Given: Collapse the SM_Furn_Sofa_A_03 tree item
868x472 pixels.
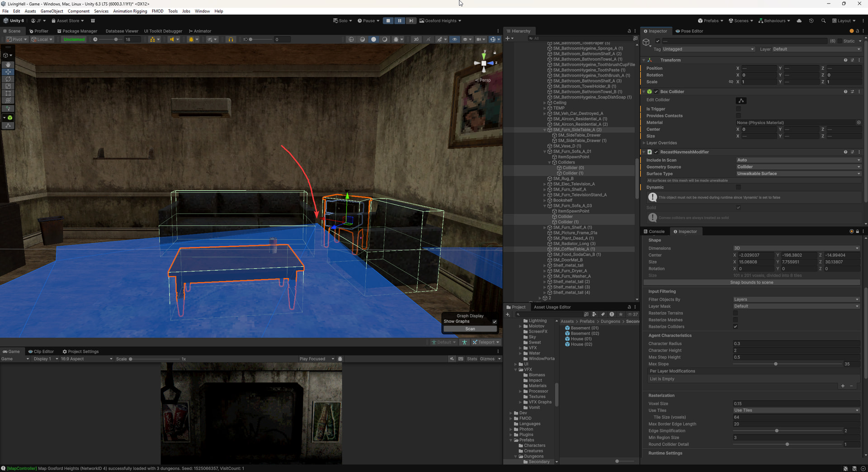Looking at the screenshot, I should pos(545,206).
